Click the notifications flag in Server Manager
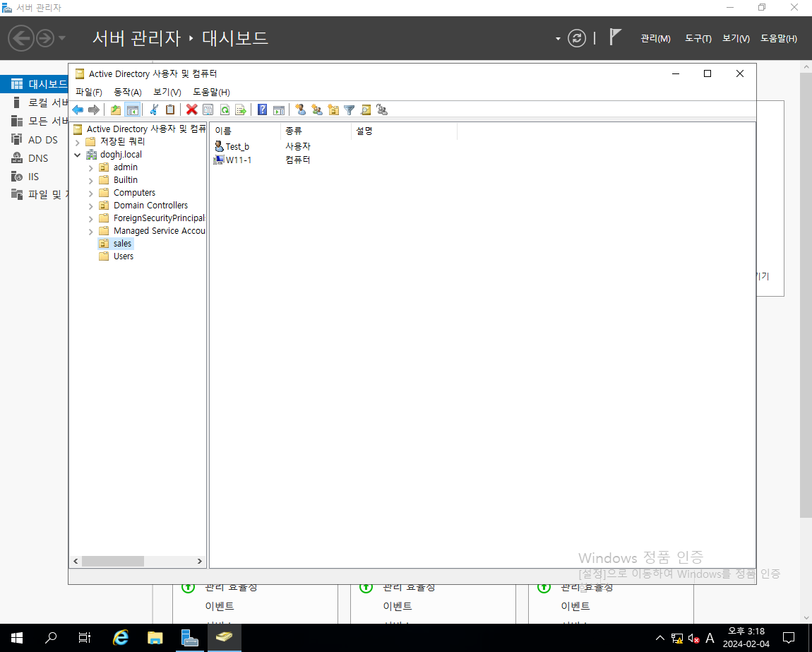The width and height of the screenshot is (812, 652). (x=615, y=37)
